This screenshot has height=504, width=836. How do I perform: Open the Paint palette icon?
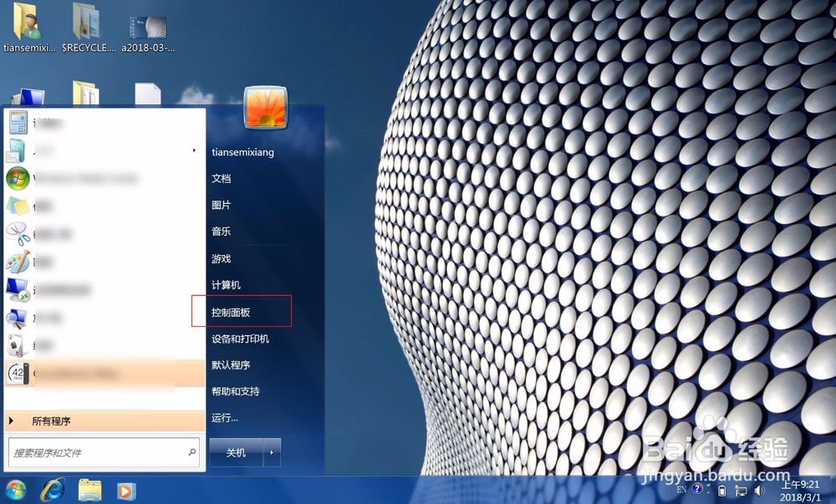point(18,262)
